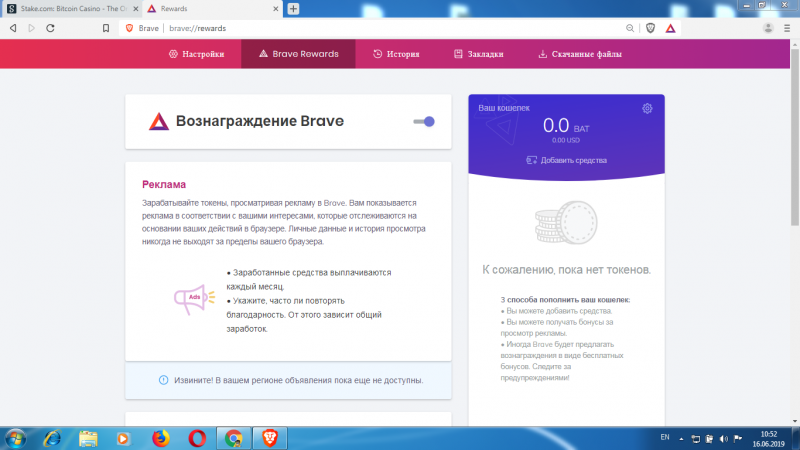Image resolution: width=800 pixels, height=450 pixels.
Task: Open the volume speaker tray icon
Action: (723, 439)
